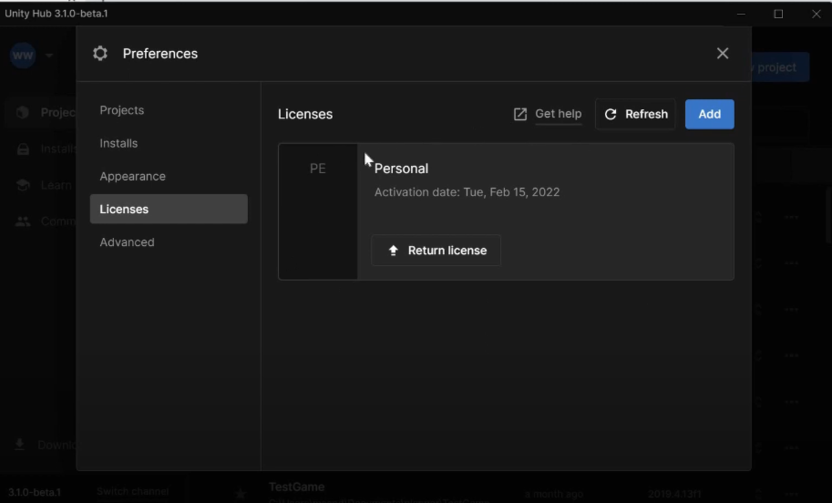Screen dimensions: 832x503
Task: Select the Appearance preferences tab
Action: [x=133, y=176]
